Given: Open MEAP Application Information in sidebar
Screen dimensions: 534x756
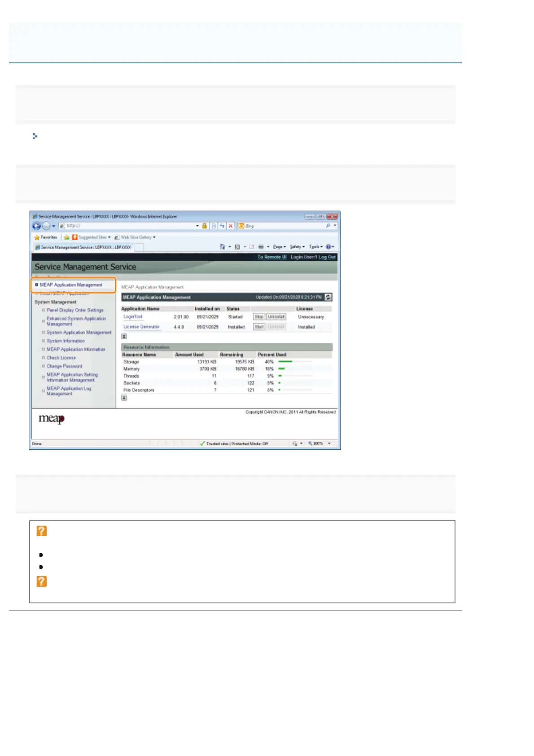Looking at the screenshot, I should [x=76, y=350].
